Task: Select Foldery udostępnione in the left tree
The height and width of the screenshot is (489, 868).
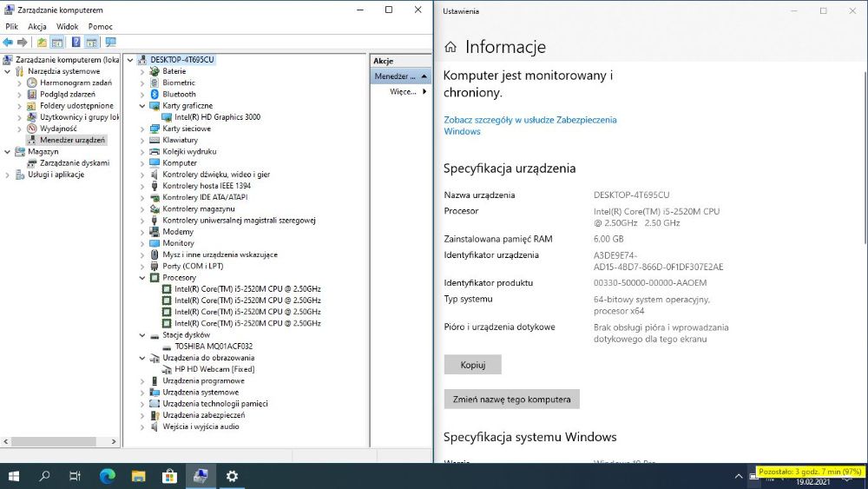Action: [76, 105]
